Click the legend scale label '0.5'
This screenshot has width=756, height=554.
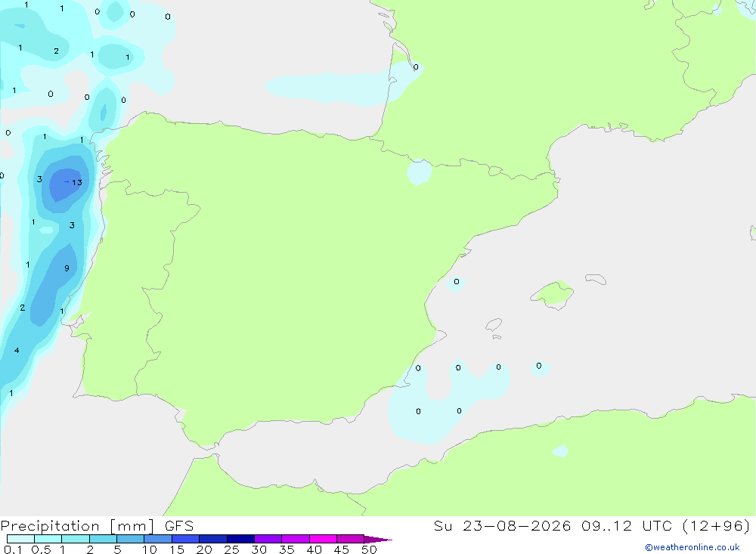point(41,549)
